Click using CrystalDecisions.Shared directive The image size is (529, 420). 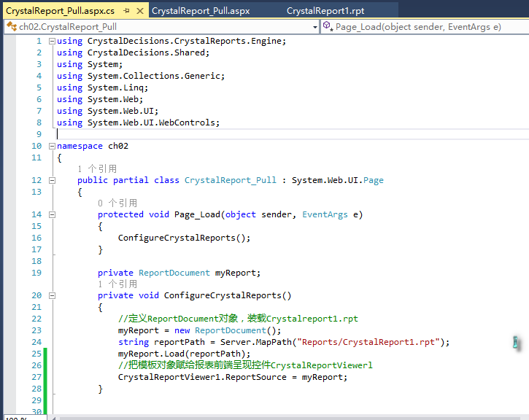[x=133, y=52]
